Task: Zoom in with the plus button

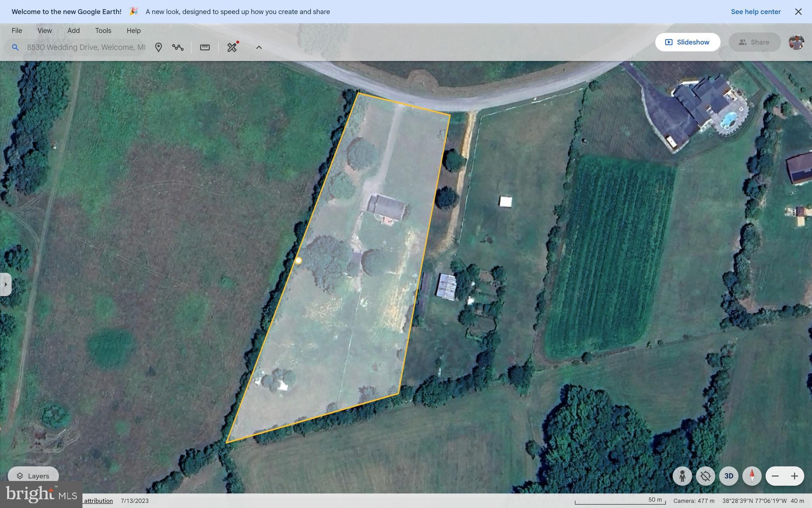Action: coord(794,476)
